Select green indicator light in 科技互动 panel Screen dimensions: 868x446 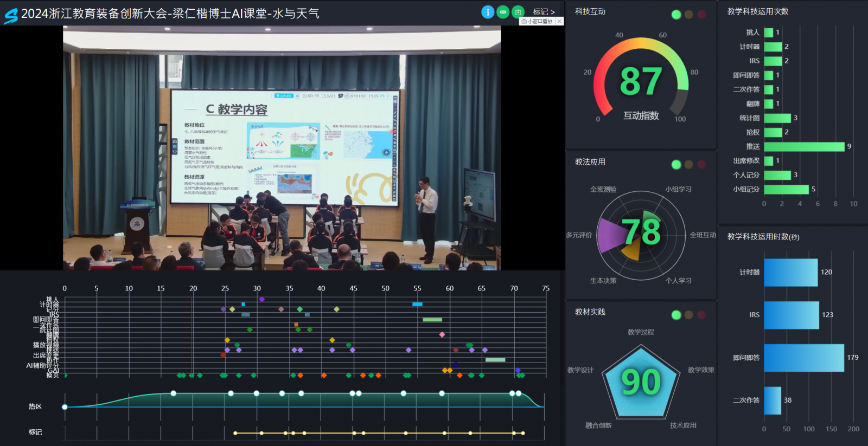pos(676,15)
